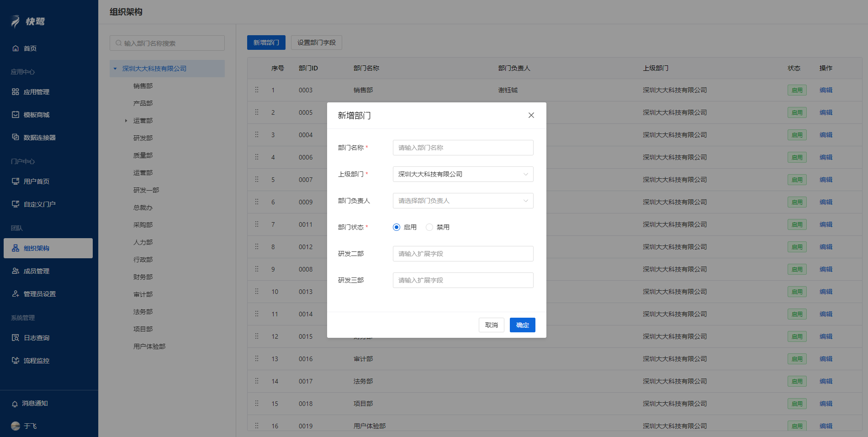Viewport: 868px width, 437px height.
Task: Open the 部门负责人 dropdown
Action: click(x=463, y=201)
